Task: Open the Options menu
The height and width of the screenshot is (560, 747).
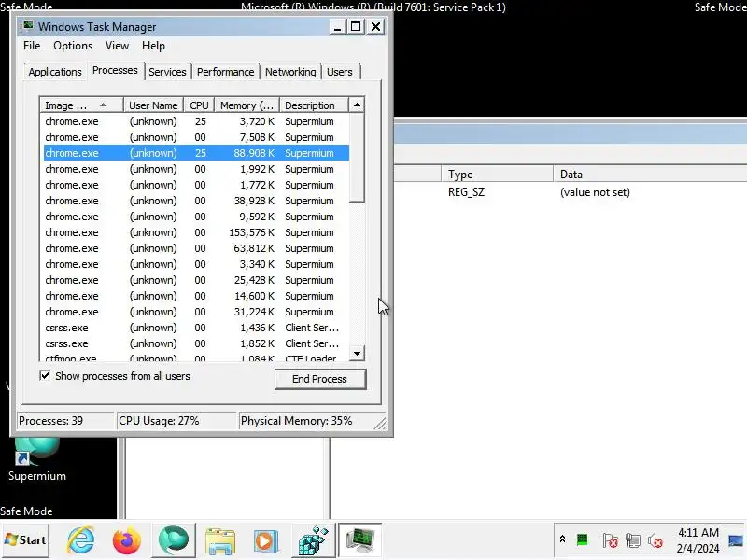Action: tap(73, 46)
